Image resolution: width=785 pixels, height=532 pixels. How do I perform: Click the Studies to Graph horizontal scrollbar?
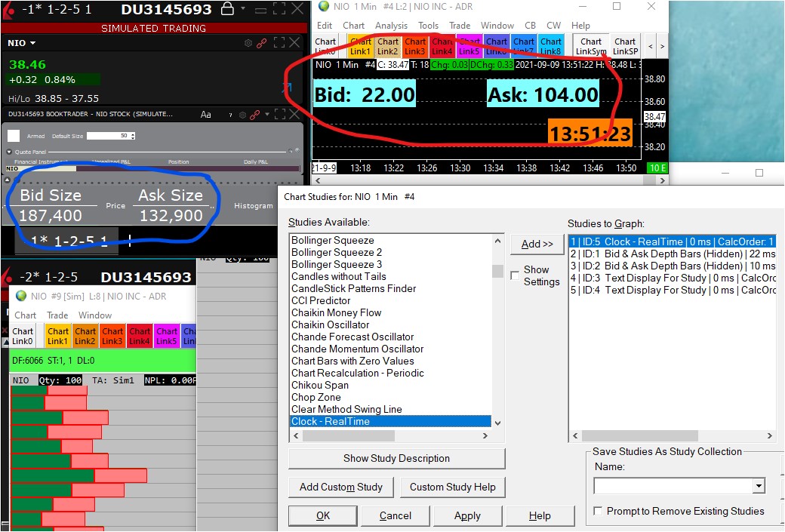pyautogui.click(x=640, y=435)
